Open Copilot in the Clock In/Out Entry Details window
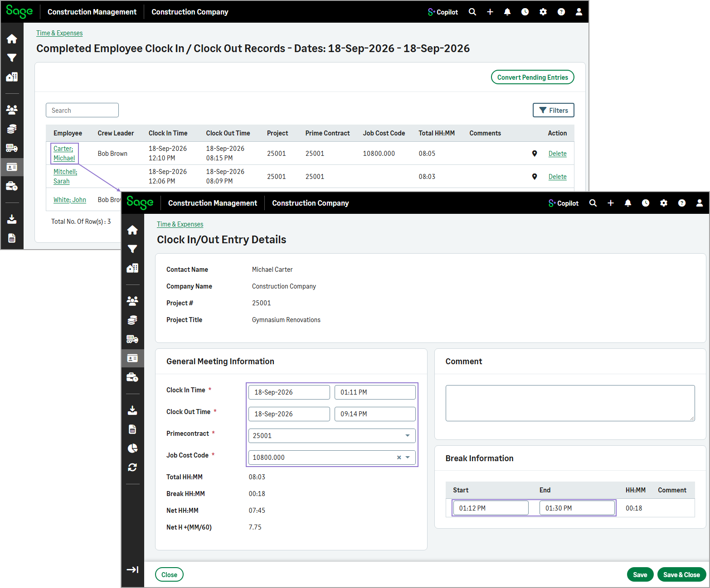This screenshot has width=710, height=588. click(x=564, y=203)
